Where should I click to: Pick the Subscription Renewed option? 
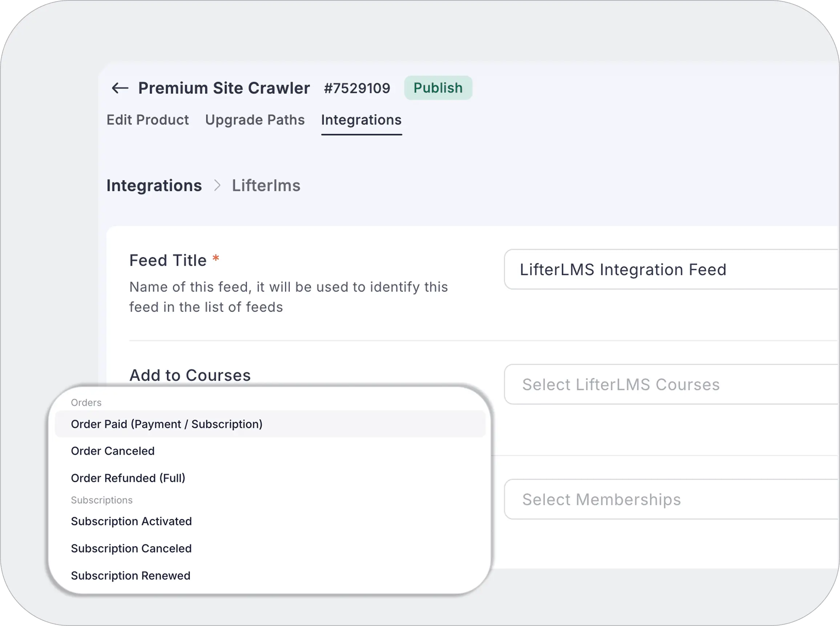[x=130, y=575]
